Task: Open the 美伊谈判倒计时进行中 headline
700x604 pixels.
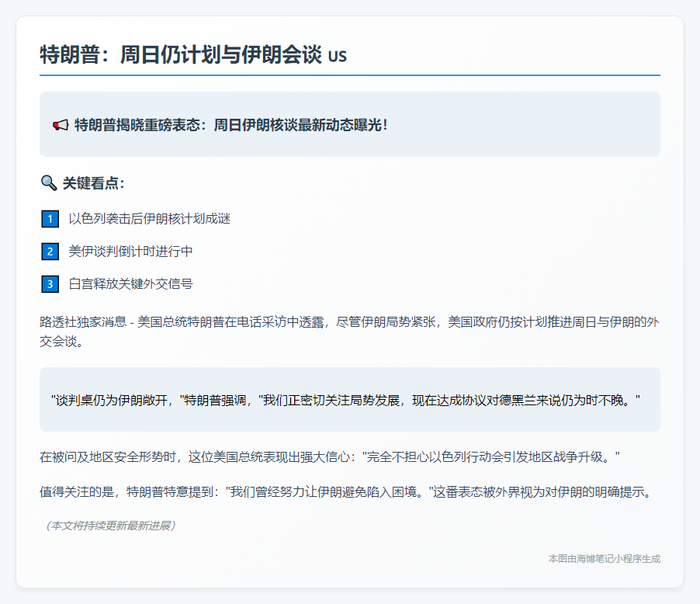Action: tap(128, 252)
